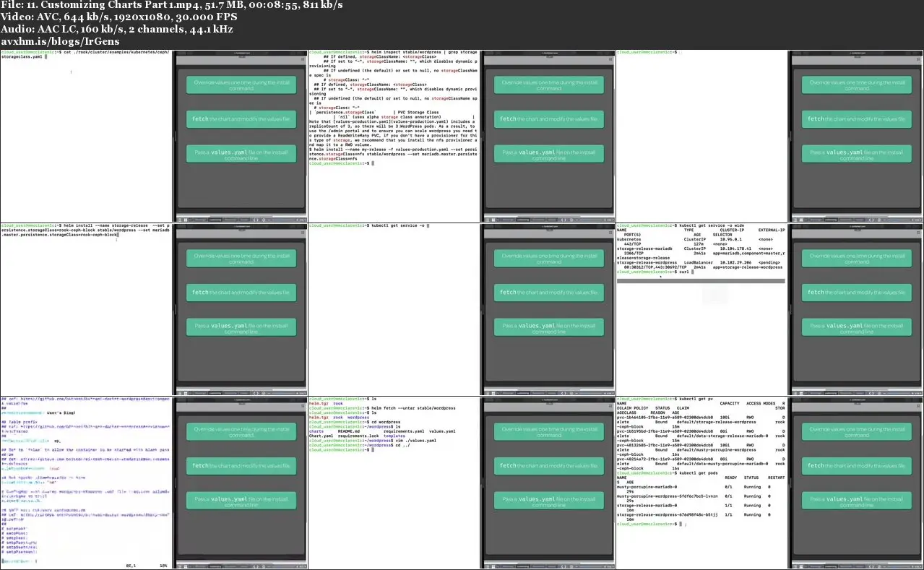Click 'Override values' card in helm inspect thumbnail

[x=549, y=85]
